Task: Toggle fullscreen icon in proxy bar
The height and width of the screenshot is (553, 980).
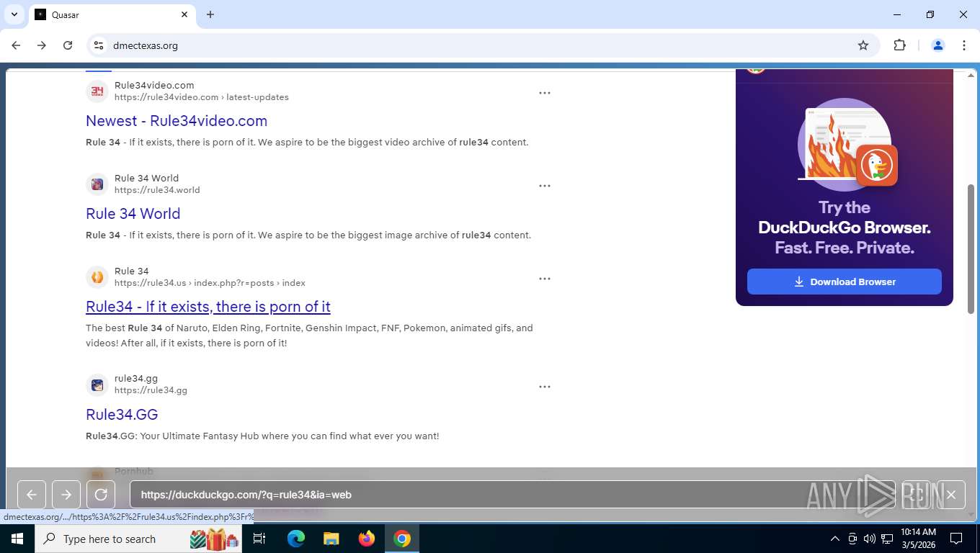Action: point(917,495)
